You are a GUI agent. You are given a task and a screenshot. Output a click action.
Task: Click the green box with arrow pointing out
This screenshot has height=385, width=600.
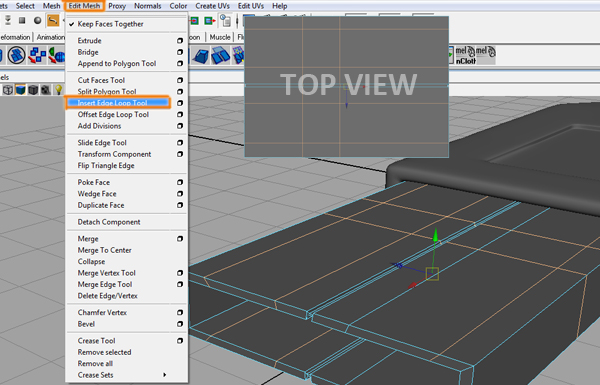click(x=209, y=21)
